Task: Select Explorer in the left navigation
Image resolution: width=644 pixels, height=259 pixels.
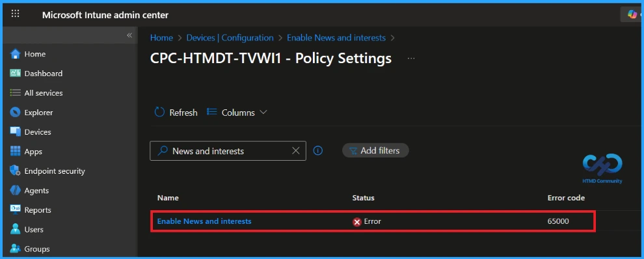Action: click(x=38, y=112)
